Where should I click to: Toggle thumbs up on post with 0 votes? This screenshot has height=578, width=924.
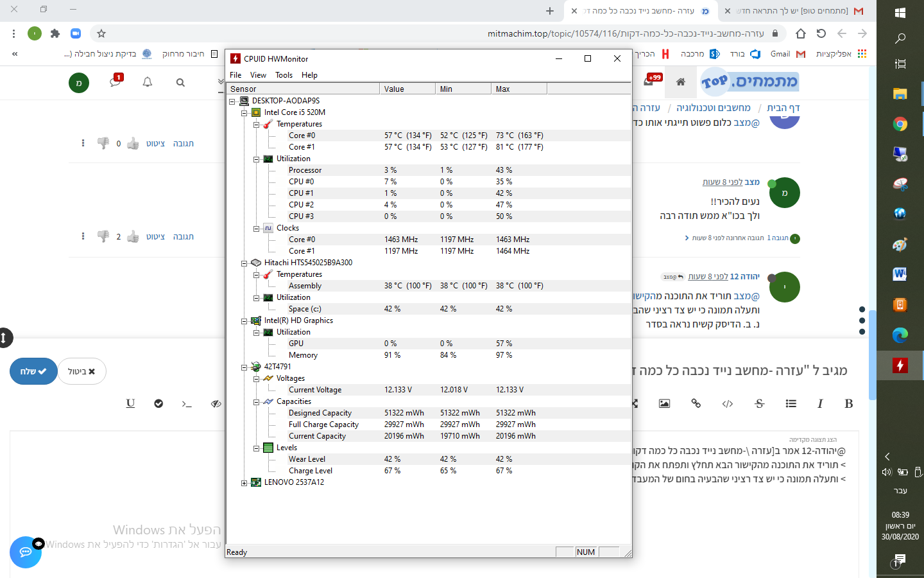tap(133, 143)
